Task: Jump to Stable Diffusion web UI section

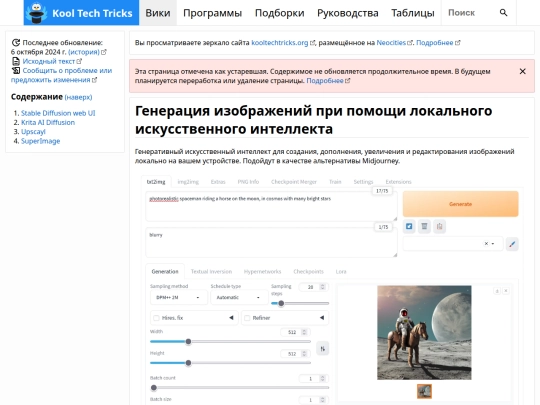Action: coord(58,113)
